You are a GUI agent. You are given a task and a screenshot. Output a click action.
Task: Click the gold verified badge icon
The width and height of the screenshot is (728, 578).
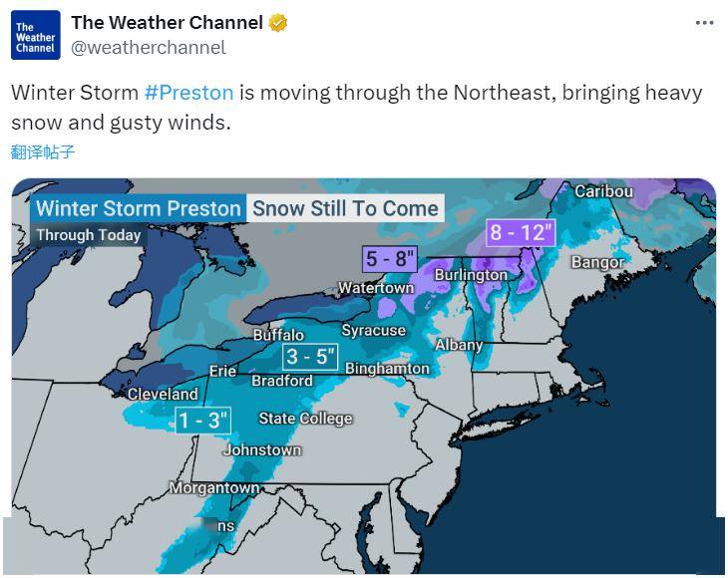(278, 23)
